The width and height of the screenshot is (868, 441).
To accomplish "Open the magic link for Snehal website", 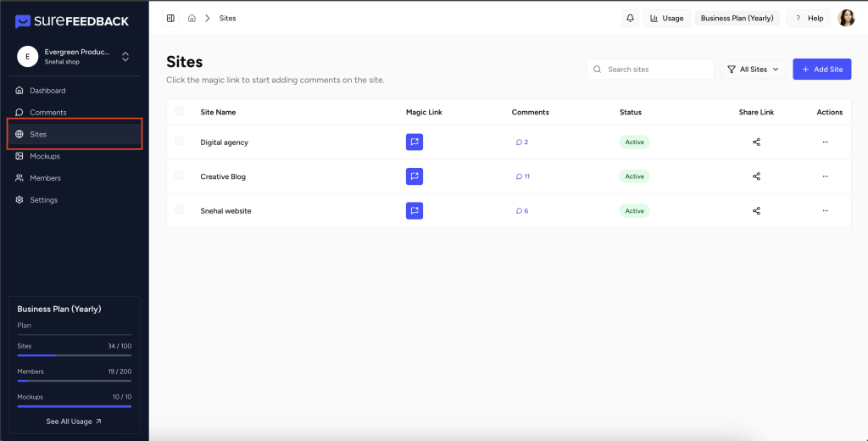I will 415,210.
